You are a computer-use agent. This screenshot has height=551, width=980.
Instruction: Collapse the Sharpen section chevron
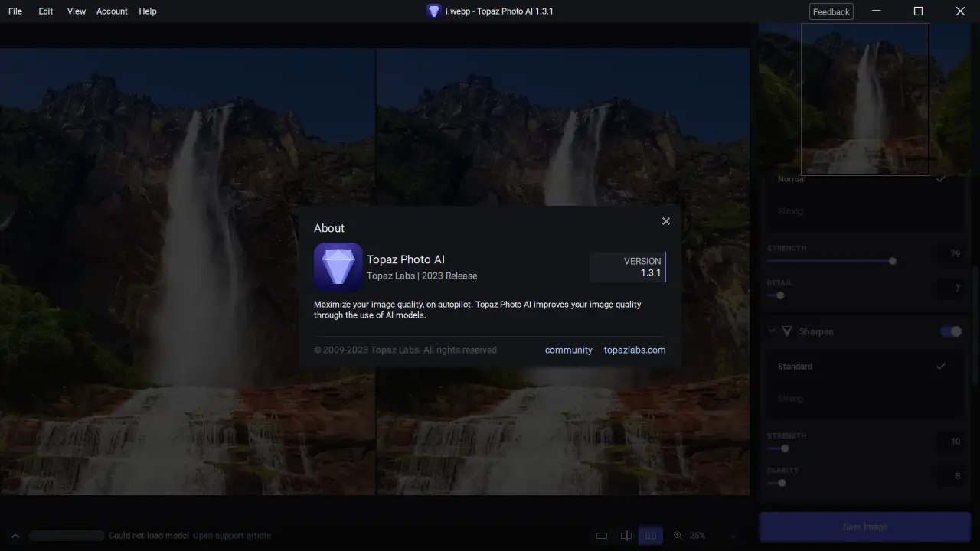tap(771, 331)
